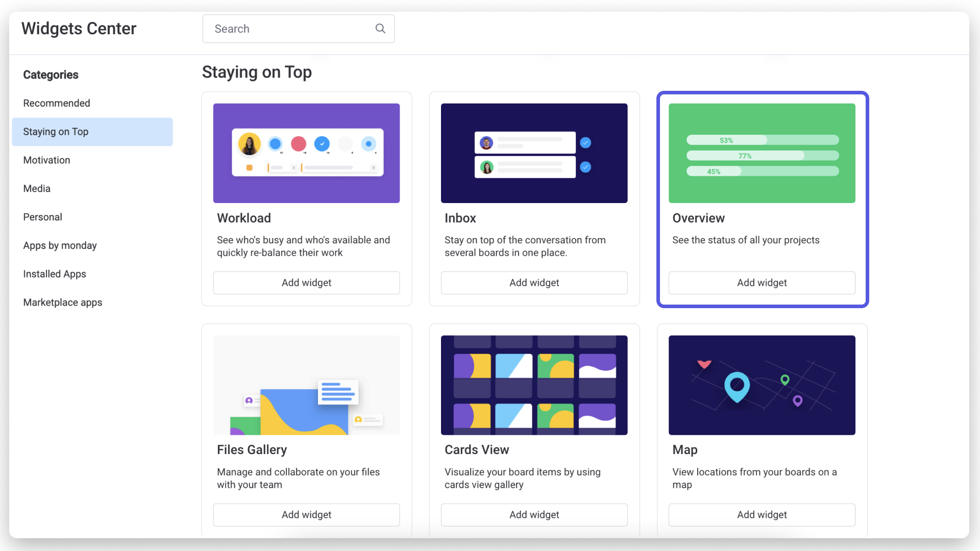Go to Marketplace apps category
Screen dimensions: 980x551
[x=63, y=303]
